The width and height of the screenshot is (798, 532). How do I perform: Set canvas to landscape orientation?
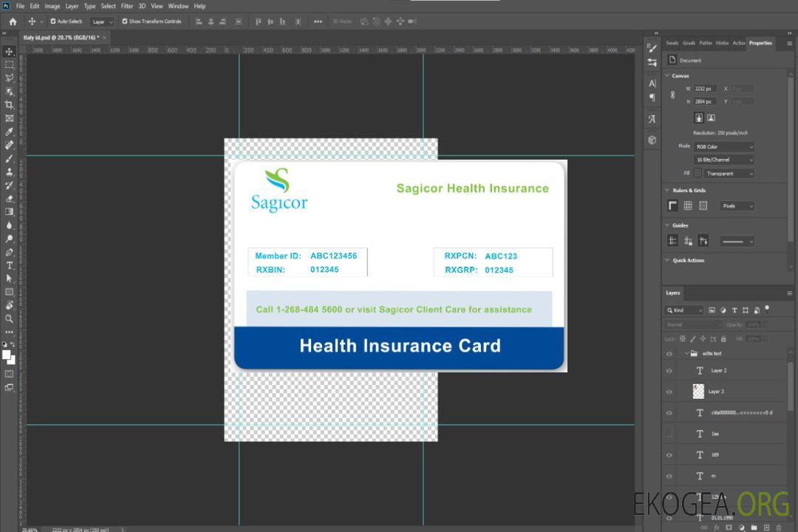pos(711,117)
